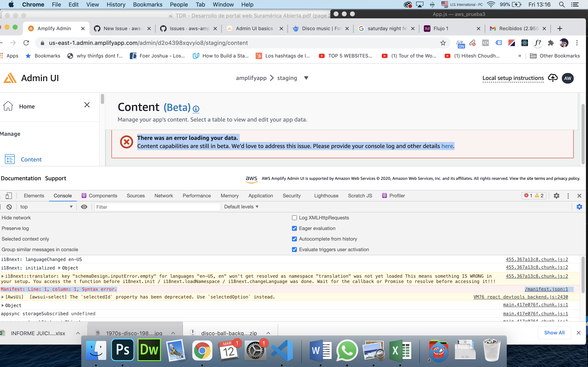Click Show All in the downloads bar
Screen dimensions: 588x367
554,333
